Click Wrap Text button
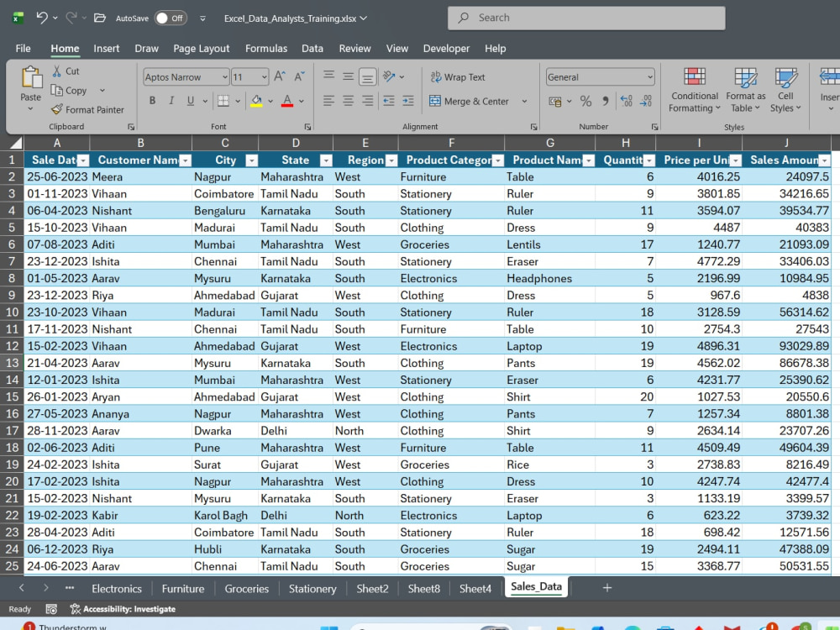 [x=458, y=77]
